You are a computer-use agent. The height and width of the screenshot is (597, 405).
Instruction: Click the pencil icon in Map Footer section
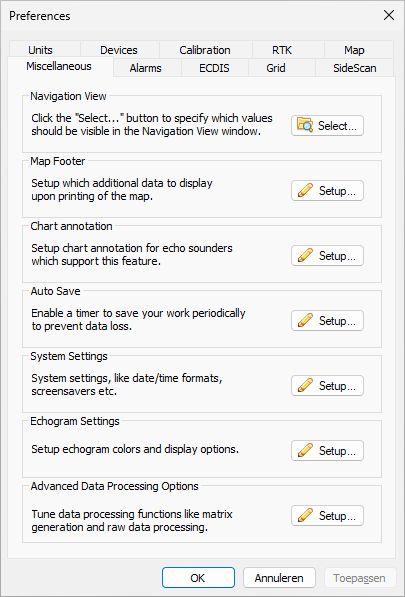[305, 190]
